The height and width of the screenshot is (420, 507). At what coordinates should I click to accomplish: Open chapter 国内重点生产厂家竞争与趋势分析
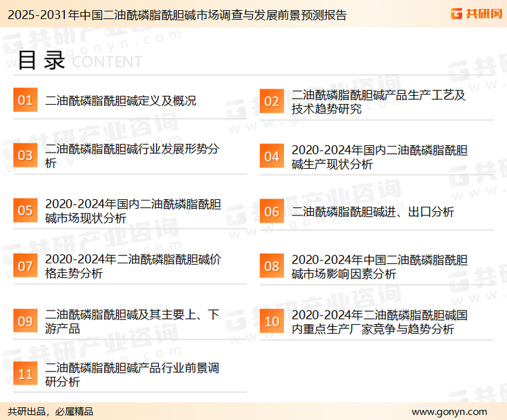[x=380, y=322]
